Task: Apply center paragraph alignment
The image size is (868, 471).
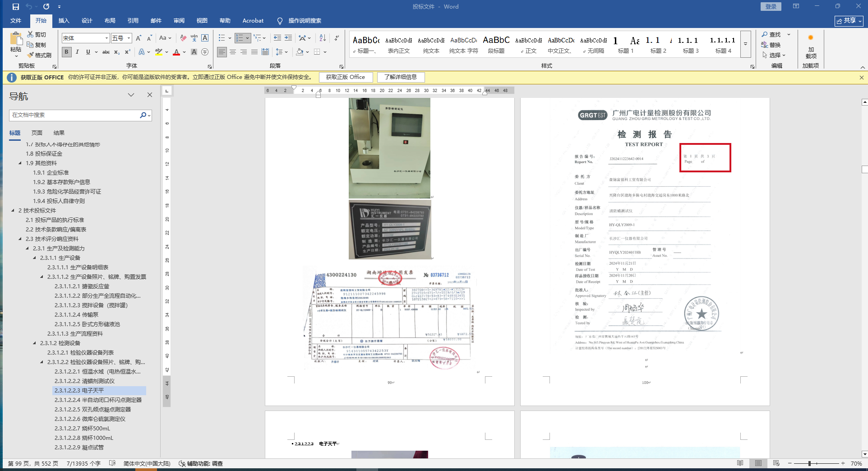Action: point(233,52)
